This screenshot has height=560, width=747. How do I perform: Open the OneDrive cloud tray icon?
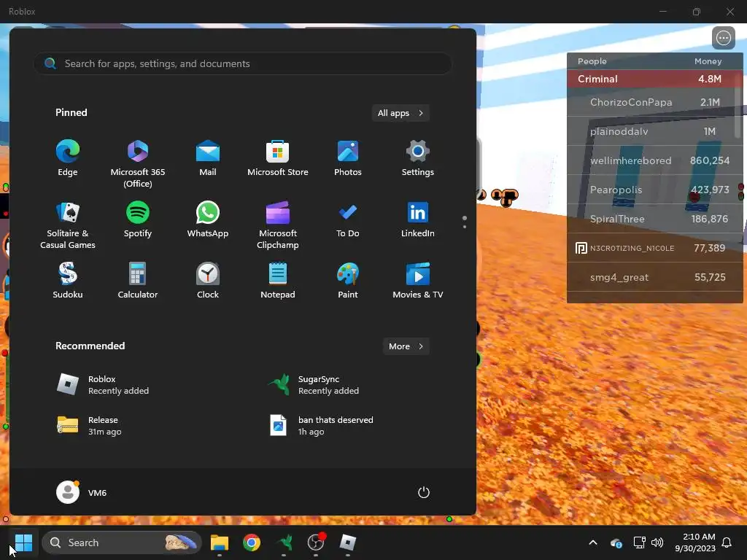[616, 542]
